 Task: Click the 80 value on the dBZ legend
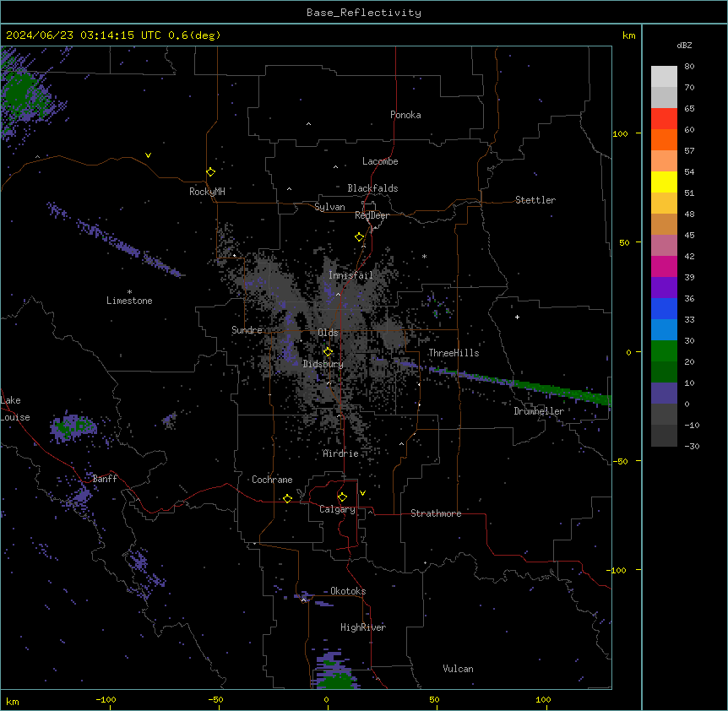coord(689,67)
